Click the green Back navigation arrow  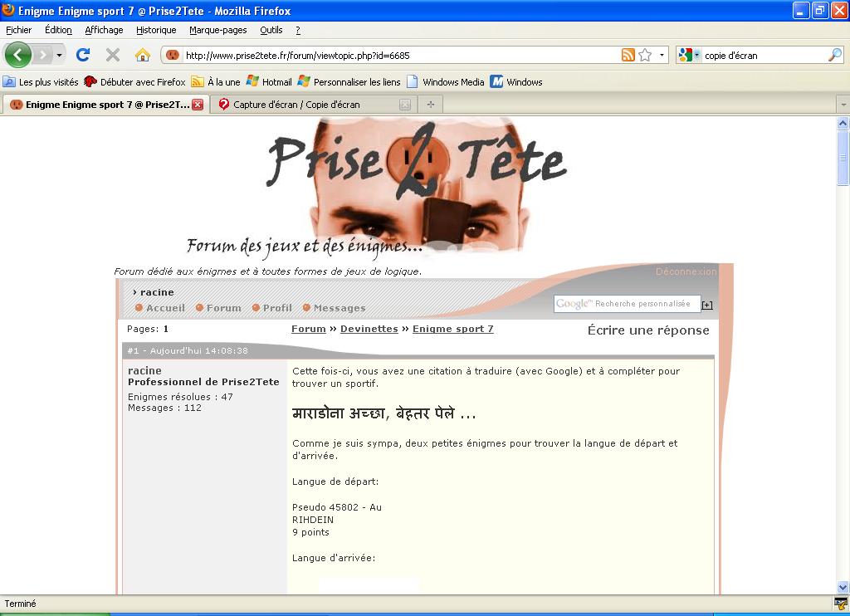(x=18, y=55)
